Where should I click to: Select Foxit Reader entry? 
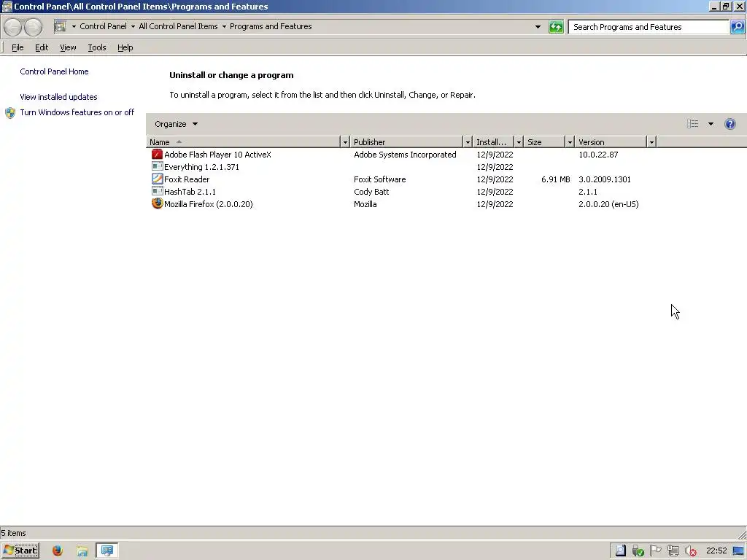(187, 179)
